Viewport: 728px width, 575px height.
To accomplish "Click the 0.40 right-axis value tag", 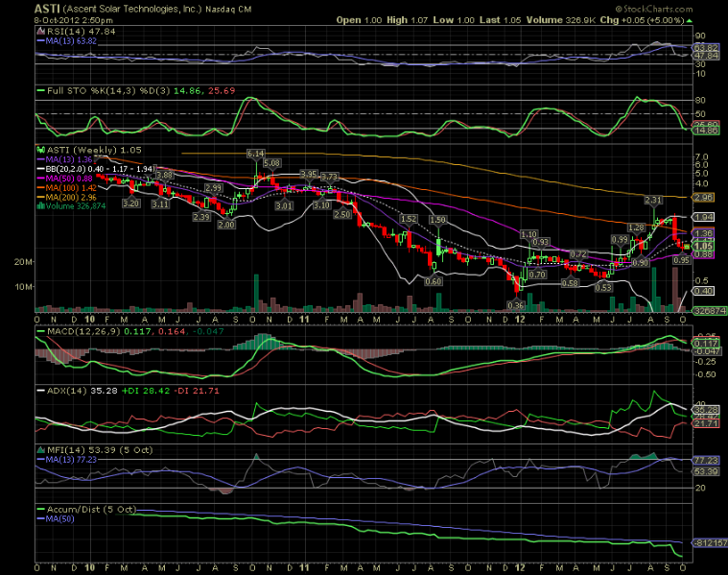I will [x=703, y=291].
